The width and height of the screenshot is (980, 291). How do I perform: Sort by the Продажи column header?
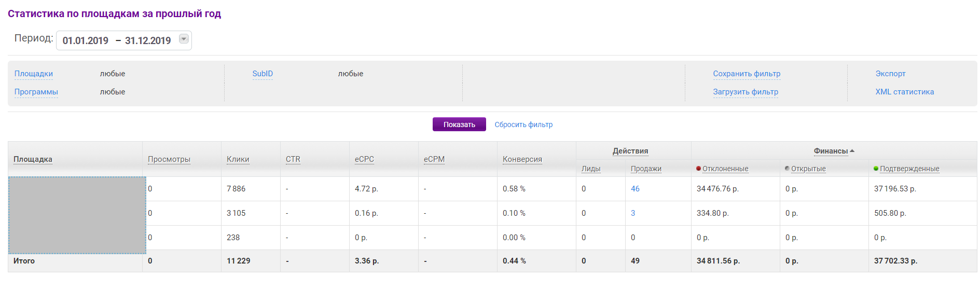coord(646,169)
